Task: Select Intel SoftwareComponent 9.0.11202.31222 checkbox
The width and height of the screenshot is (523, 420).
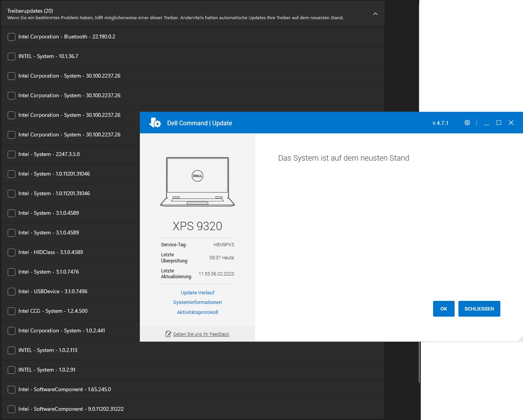Action: tap(12, 409)
